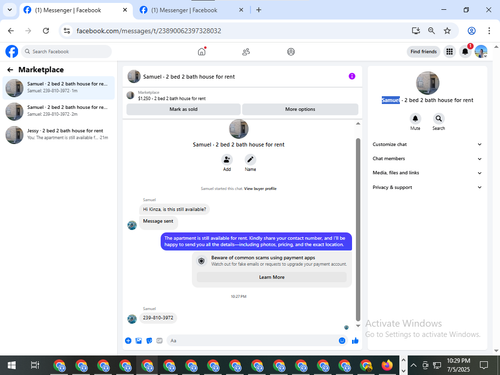This screenshot has height=375, width=500.
Task: Click the Find friends button
Action: click(x=423, y=52)
